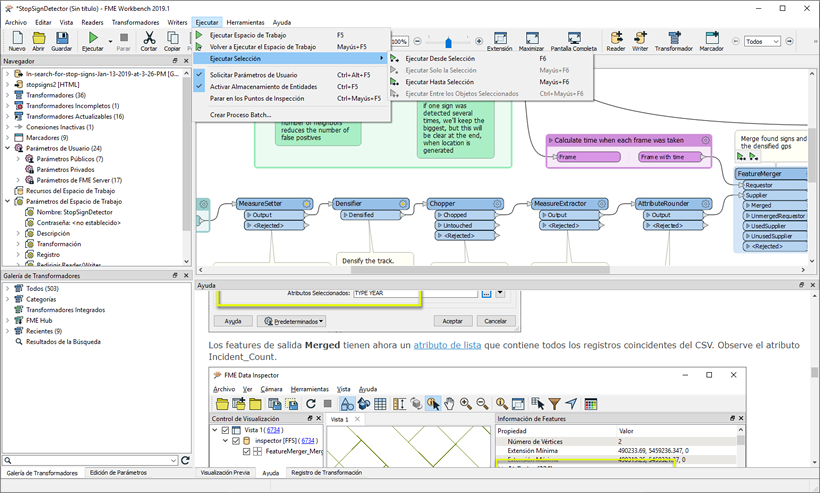Add a Writer from the toolbar
820x493 pixels.
[640, 38]
